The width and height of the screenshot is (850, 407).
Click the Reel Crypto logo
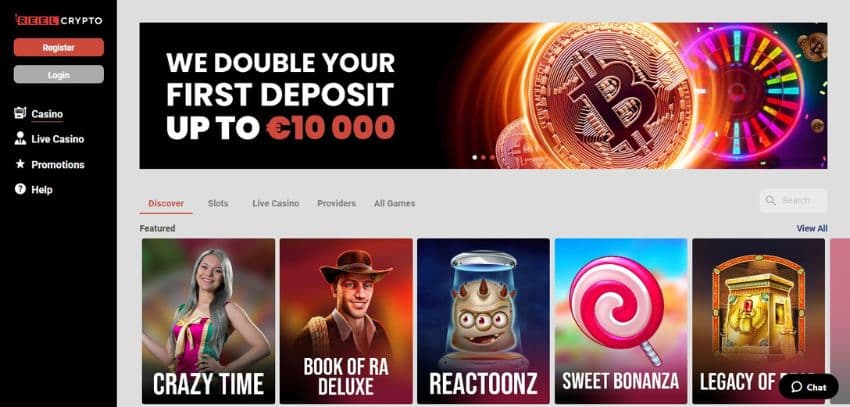coord(59,20)
